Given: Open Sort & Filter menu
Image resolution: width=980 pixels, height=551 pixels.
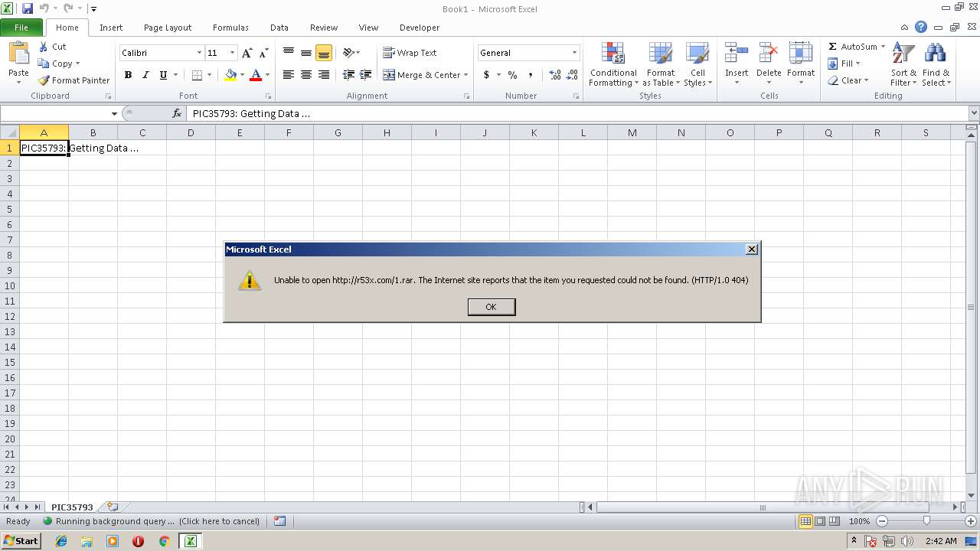Looking at the screenshot, I should tap(903, 65).
